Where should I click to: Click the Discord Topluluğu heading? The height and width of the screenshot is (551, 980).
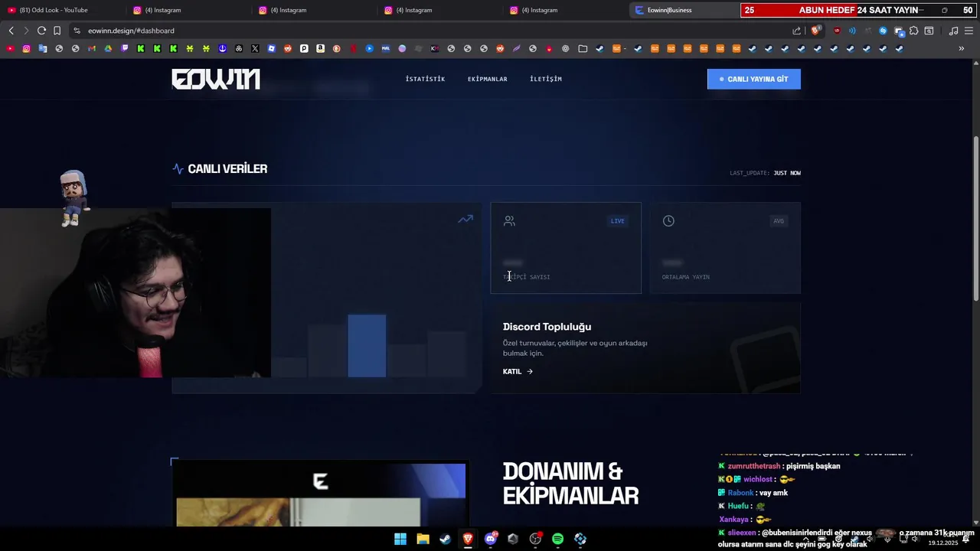pos(547,327)
